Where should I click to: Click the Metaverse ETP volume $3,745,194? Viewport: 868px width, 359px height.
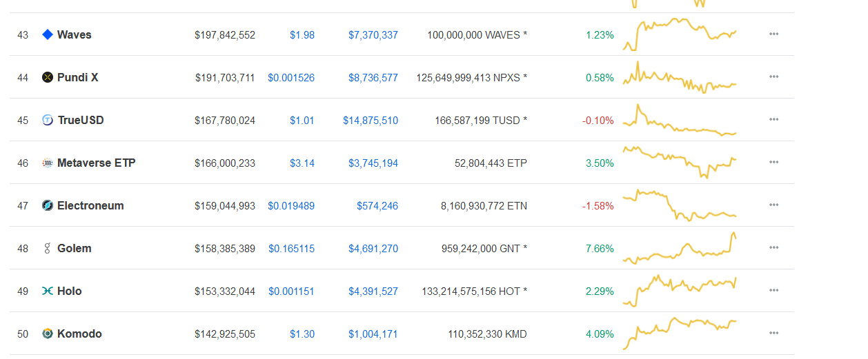click(373, 163)
